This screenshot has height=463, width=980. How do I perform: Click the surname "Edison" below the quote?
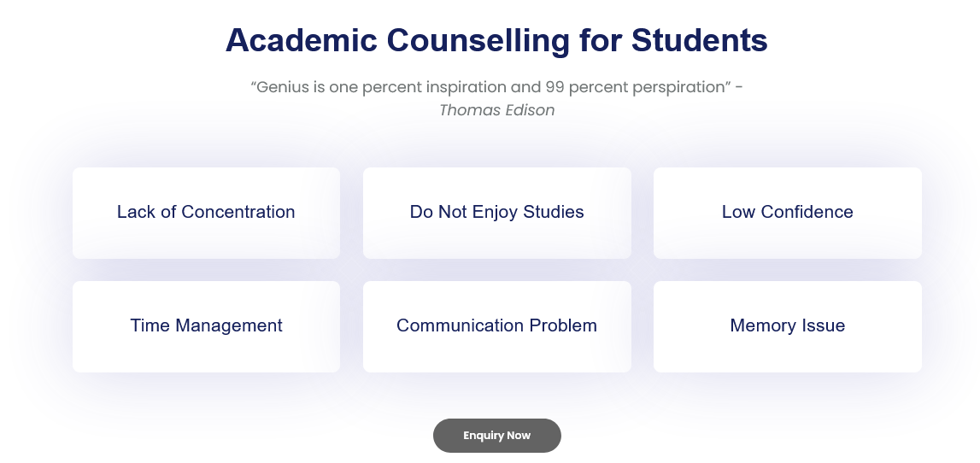pyautogui.click(x=529, y=110)
